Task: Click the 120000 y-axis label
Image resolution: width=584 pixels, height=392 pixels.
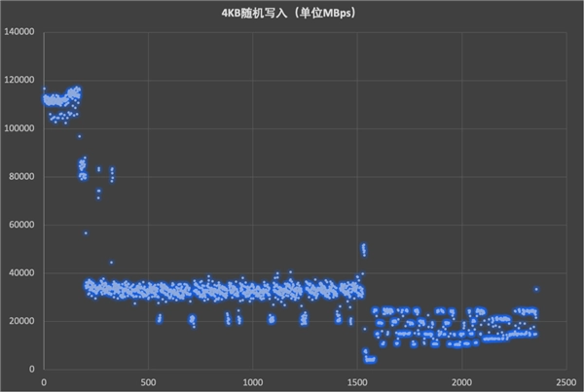Action: 19,80
